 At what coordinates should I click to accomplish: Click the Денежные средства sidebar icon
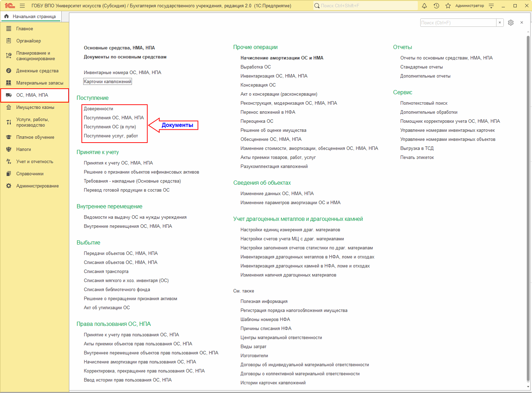9,71
